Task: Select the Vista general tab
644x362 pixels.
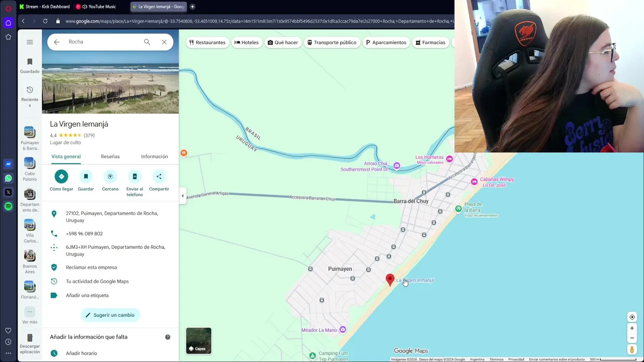Action: [x=66, y=156]
